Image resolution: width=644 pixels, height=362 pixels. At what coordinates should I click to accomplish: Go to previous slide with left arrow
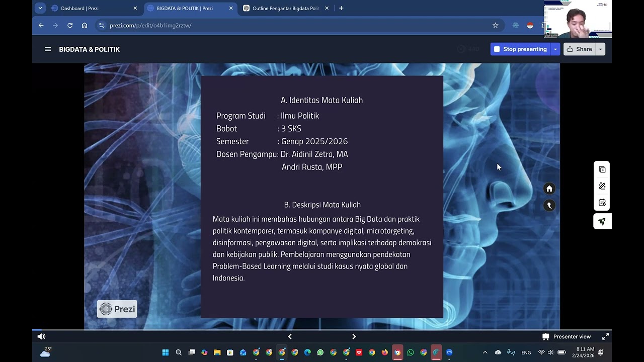[290, 336]
